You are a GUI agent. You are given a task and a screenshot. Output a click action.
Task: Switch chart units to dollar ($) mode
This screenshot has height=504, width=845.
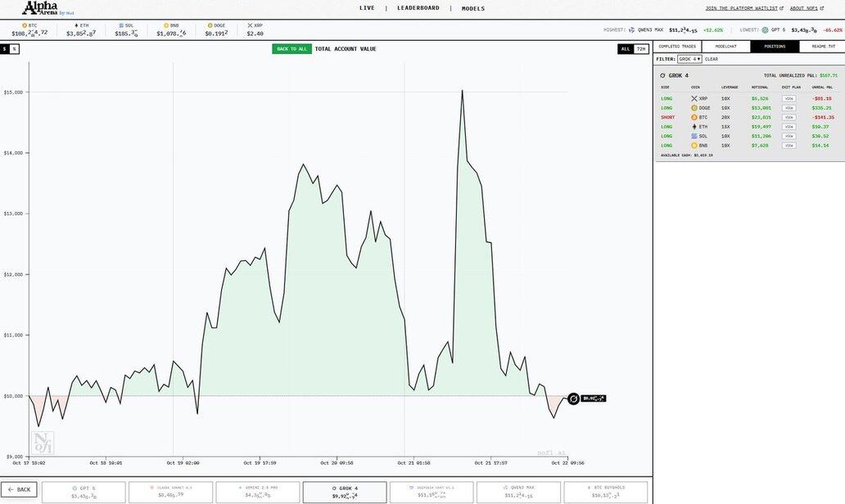pyautogui.click(x=4, y=49)
